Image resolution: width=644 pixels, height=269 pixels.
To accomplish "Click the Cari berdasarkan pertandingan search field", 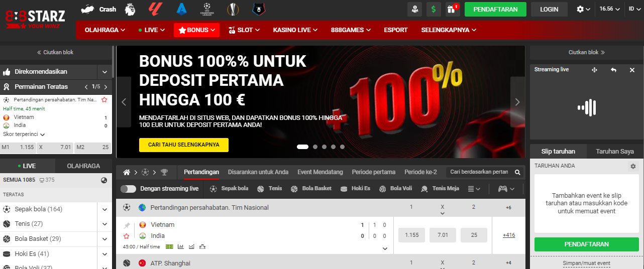I will pyautogui.click(x=480, y=172).
